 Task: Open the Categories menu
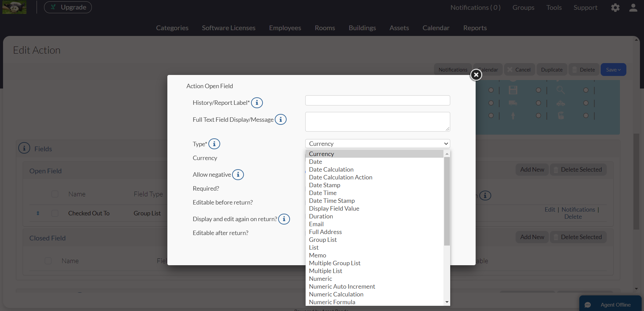(172, 28)
